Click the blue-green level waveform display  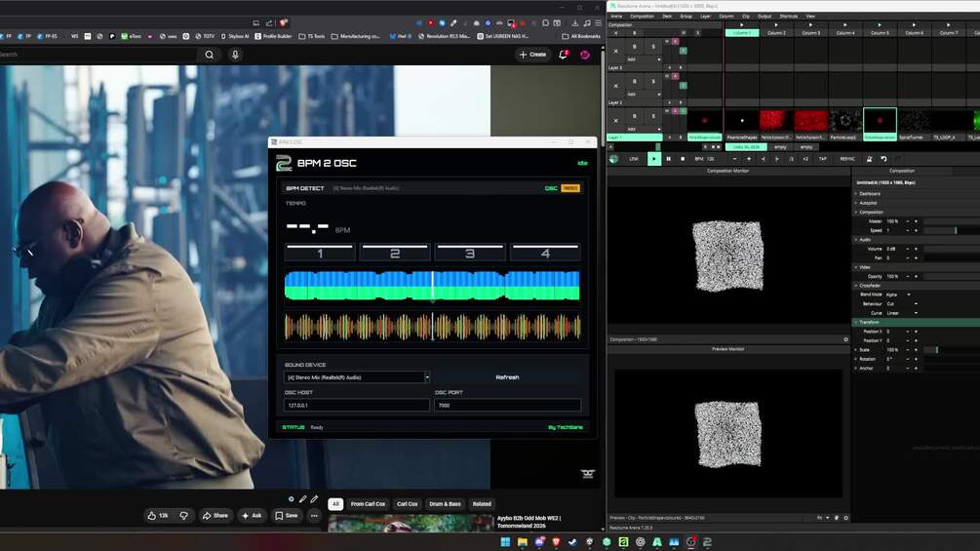point(432,286)
